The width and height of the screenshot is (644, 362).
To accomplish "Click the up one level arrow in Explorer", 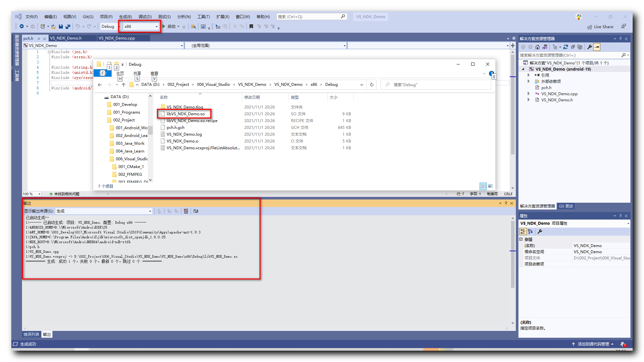I will 124,85.
